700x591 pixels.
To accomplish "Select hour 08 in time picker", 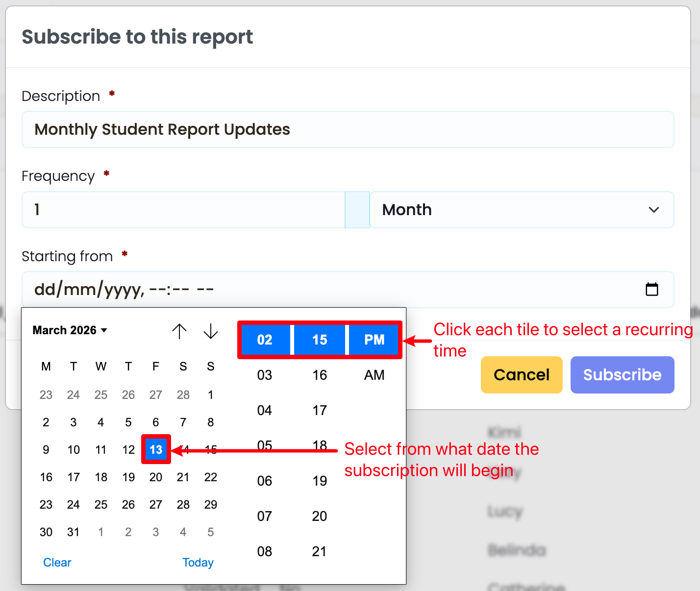I will click(265, 552).
